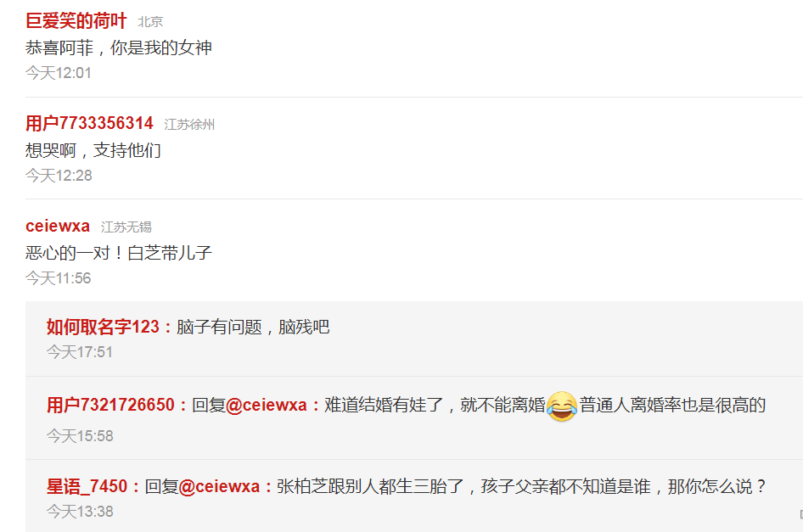Click the @ceiewxa mention in 用户7321726650's reply
The image size is (803, 532).
pyautogui.click(x=266, y=405)
